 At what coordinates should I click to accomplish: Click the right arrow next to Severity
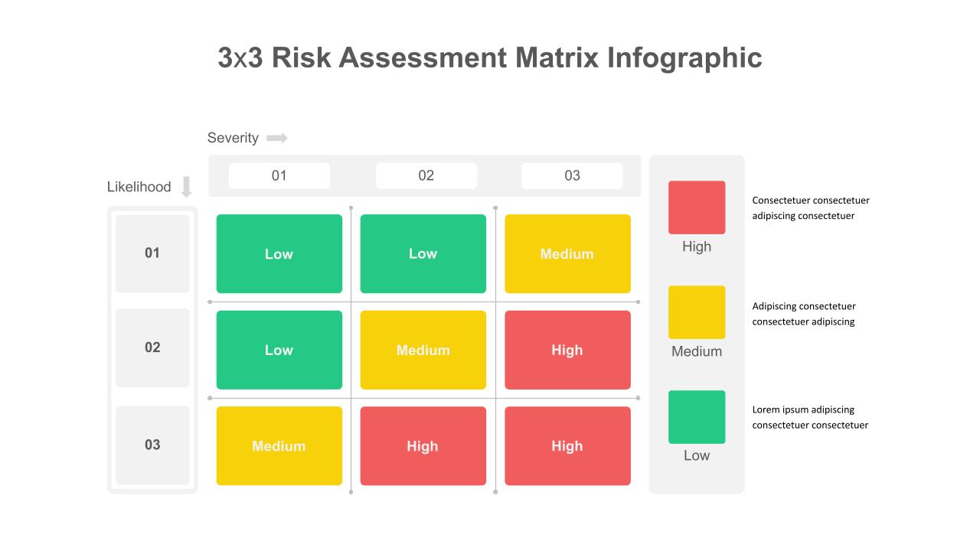[276, 139]
